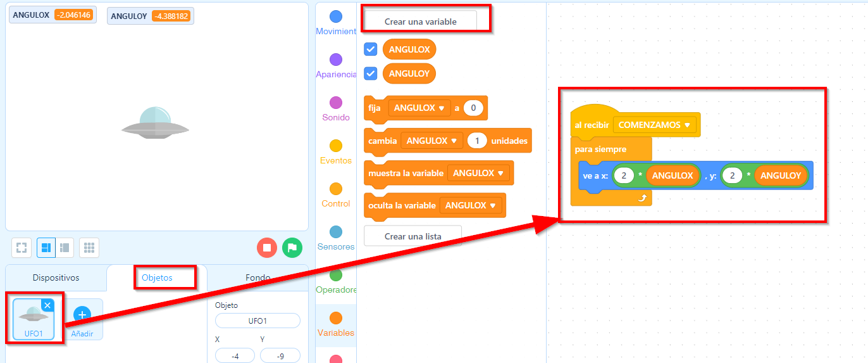868x363 pixels.
Task: Select the small stage layout
Action: point(65,248)
